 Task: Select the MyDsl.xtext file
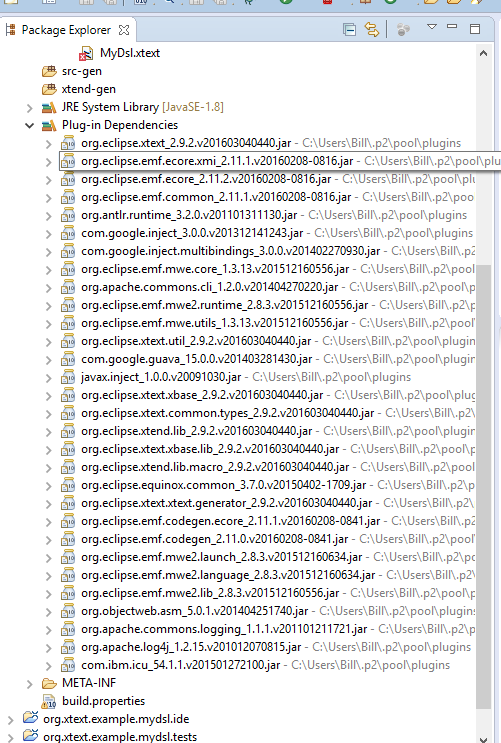click(129, 53)
